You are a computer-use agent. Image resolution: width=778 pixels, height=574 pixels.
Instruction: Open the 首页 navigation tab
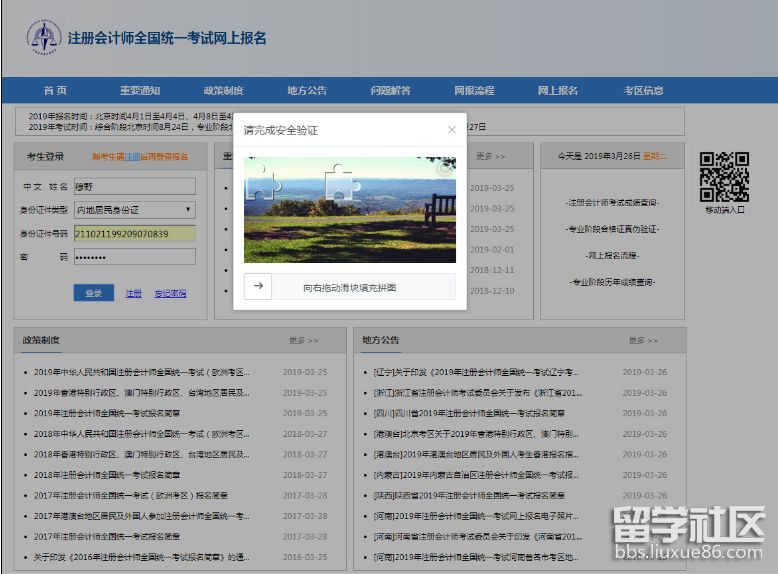point(55,91)
